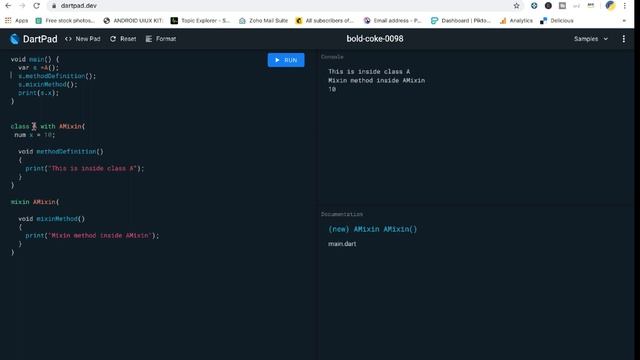Open All subscribers bookmark
Viewport: 640px width, 360px height.
tap(324, 20)
